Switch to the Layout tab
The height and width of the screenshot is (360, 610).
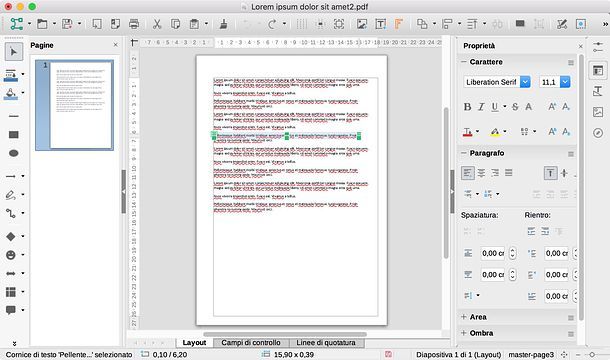[x=194, y=343]
